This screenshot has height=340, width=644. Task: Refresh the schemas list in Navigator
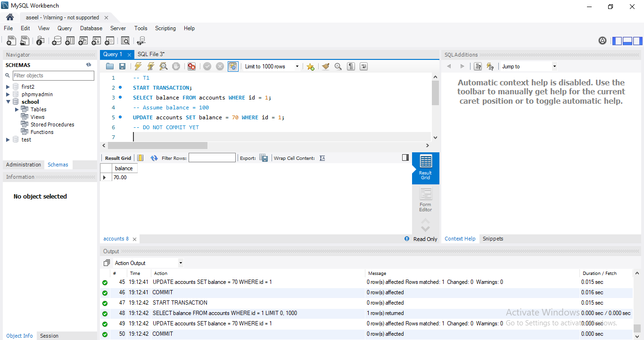pyautogui.click(x=88, y=65)
